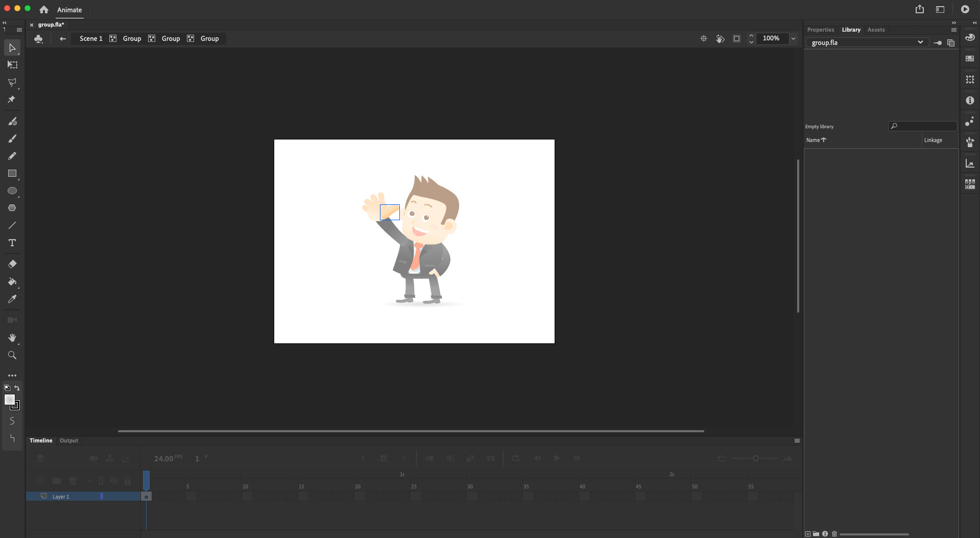This screenshot has height=538, width=980.
Task: Switch to the Properties tab
Action: 820,30
